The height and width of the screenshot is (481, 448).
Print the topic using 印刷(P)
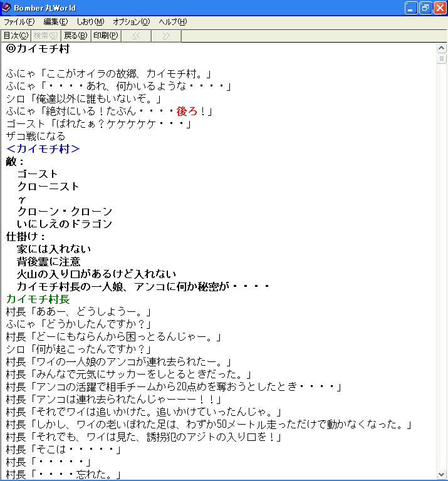click(105, 36)
